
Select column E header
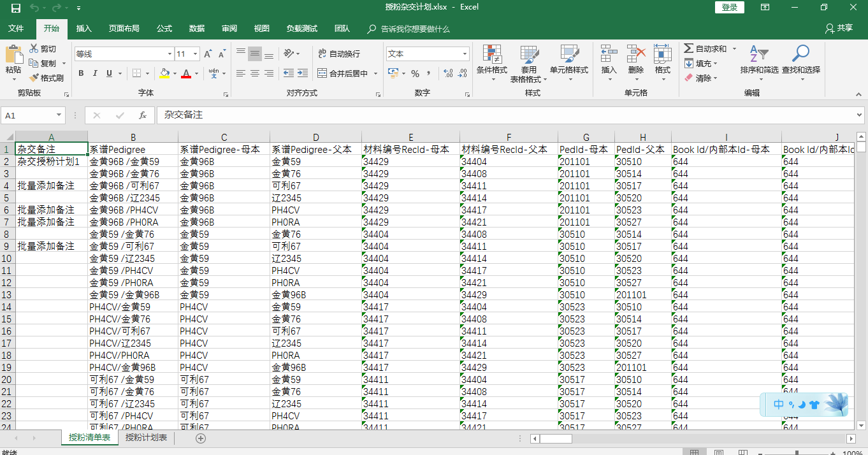point(410,137)
